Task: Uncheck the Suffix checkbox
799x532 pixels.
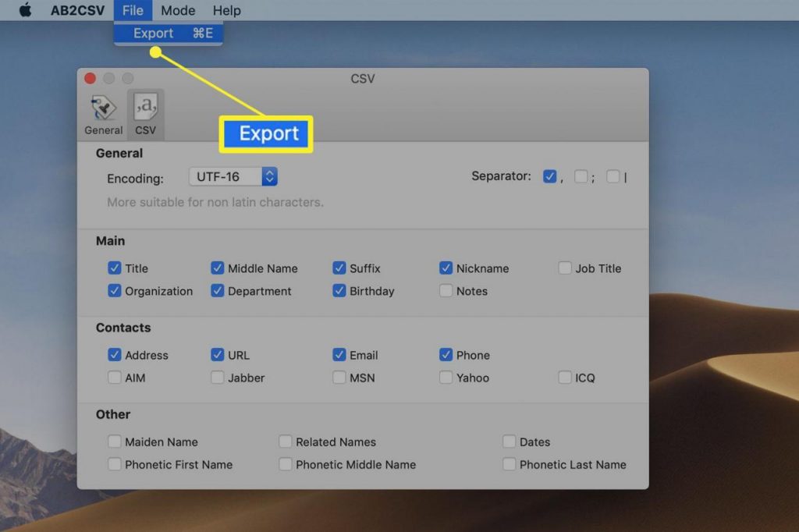Action: (339, 268)
